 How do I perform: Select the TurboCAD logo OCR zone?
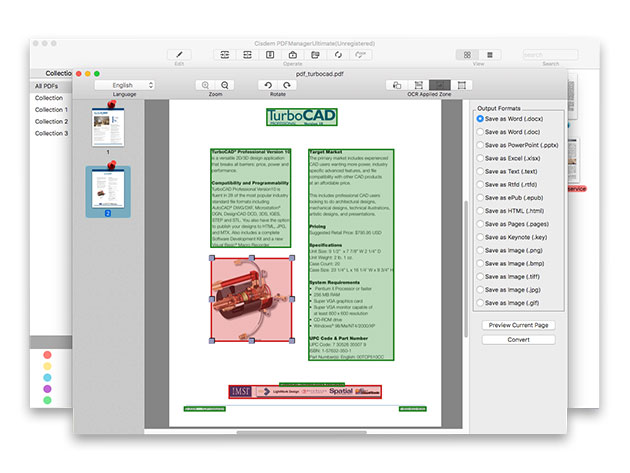302,117
